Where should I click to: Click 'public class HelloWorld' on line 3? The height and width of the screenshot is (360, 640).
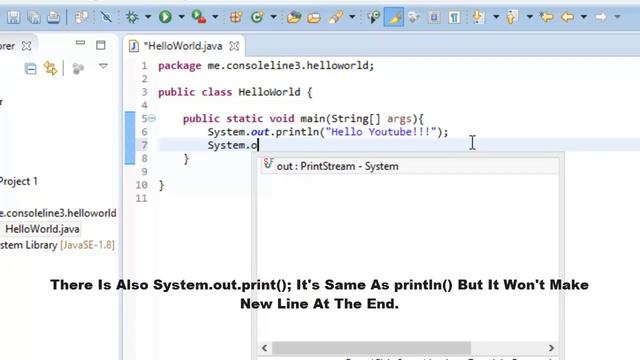[x=229, y=92]
